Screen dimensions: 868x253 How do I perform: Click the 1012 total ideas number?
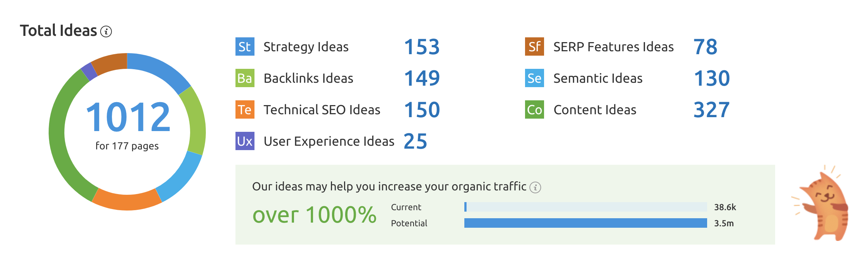128,117
